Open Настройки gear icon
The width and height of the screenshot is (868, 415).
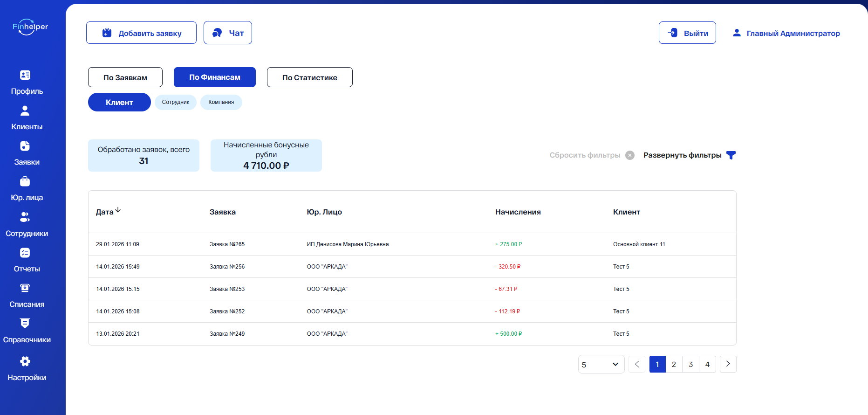coord(25,361)
